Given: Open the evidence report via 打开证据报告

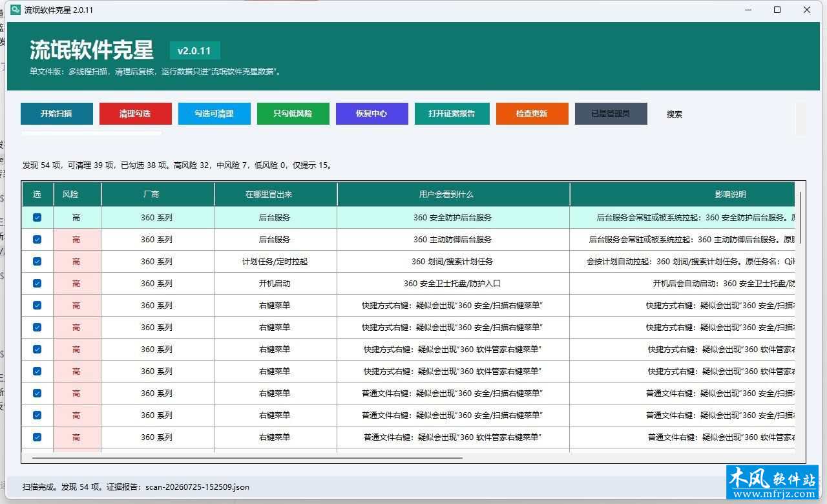Looking at the screenshot, I should pos(452,114).
